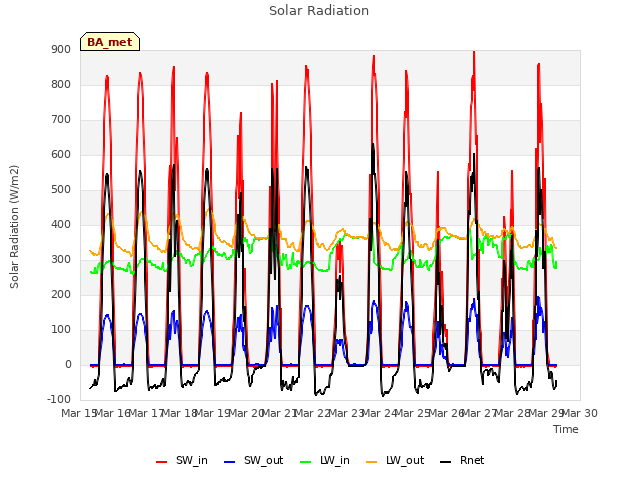Click the Time axis label
The height and width of the screenshot is (480, 640).
tap(566, 429)
